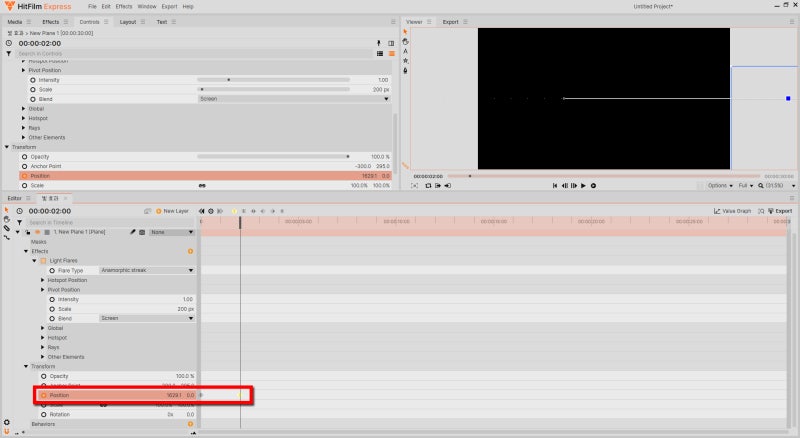Toggle keyframing for Opacity in Controls
The image size is (800, 438).
coord(24,157)
